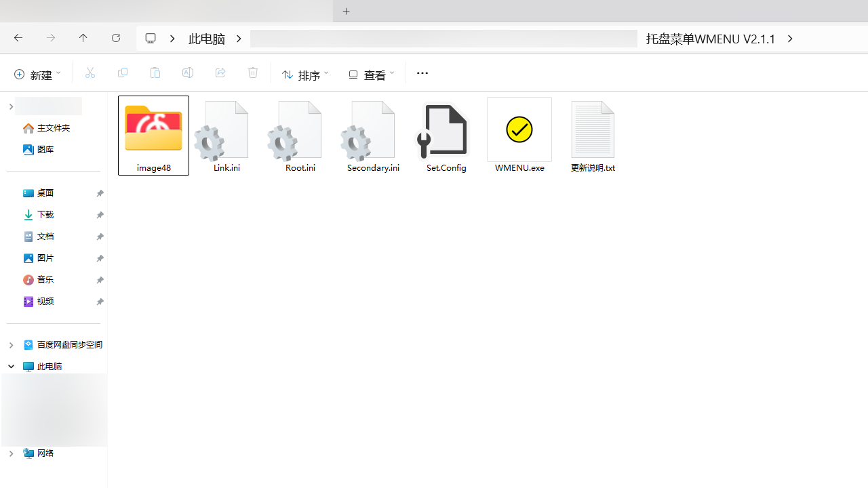Image resolution: width=868 pixels, height=488 pixels.
Task: Click the Copy icon on the toolbar
Action: 122,73
